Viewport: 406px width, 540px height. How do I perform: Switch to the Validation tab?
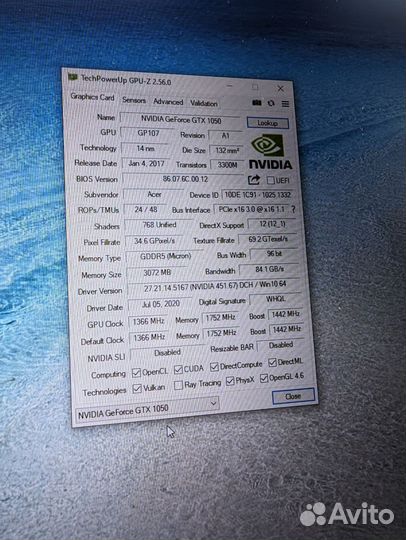204,103
